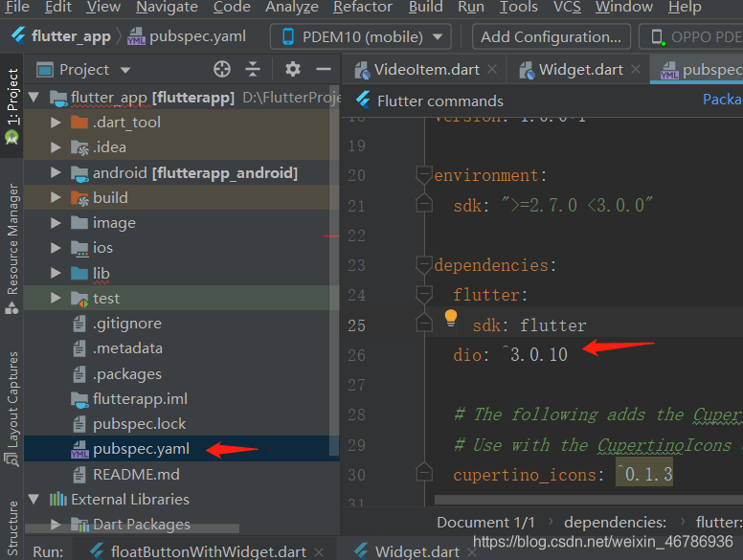This screenshot has width=743, height=560.
Task: Click the Packages link in Flutter commands
Action: point(723,99)
